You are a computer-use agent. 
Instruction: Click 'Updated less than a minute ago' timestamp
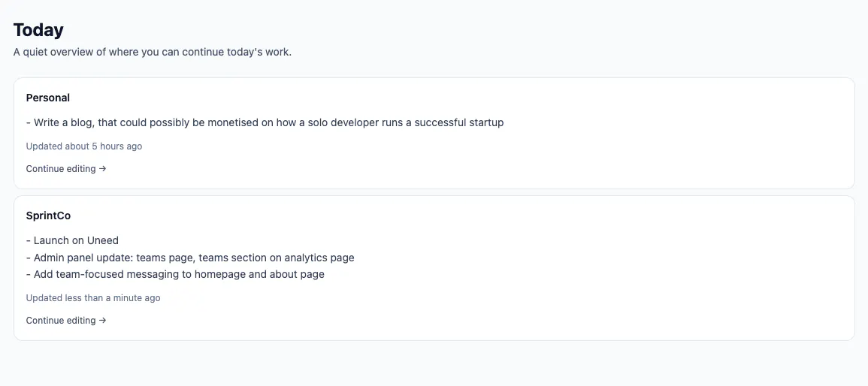(93, 298)
